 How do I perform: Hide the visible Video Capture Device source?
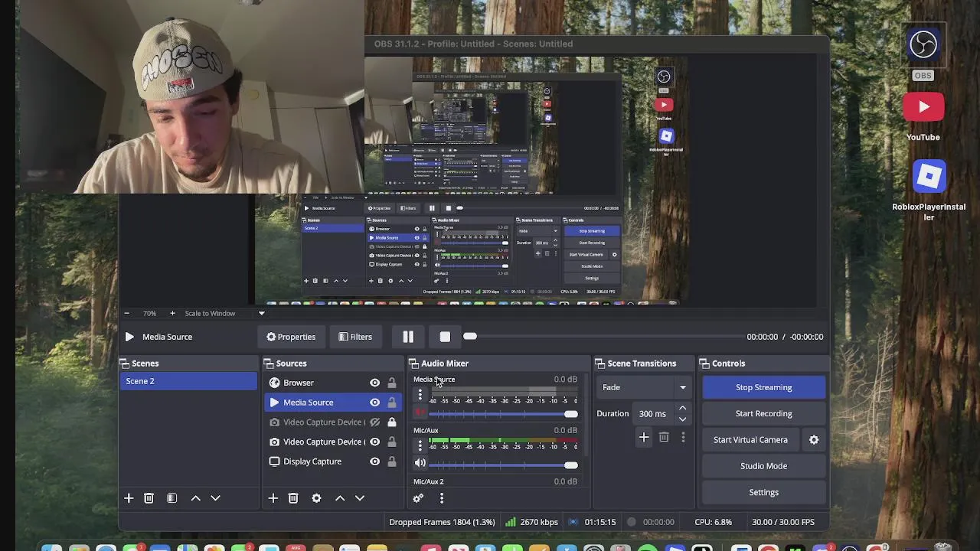375,442
